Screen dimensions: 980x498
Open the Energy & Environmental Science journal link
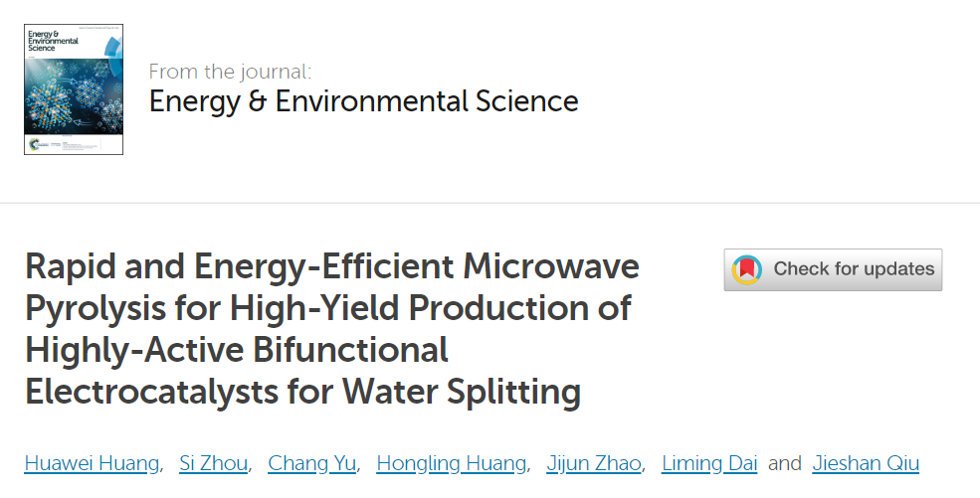click(363, 101)
